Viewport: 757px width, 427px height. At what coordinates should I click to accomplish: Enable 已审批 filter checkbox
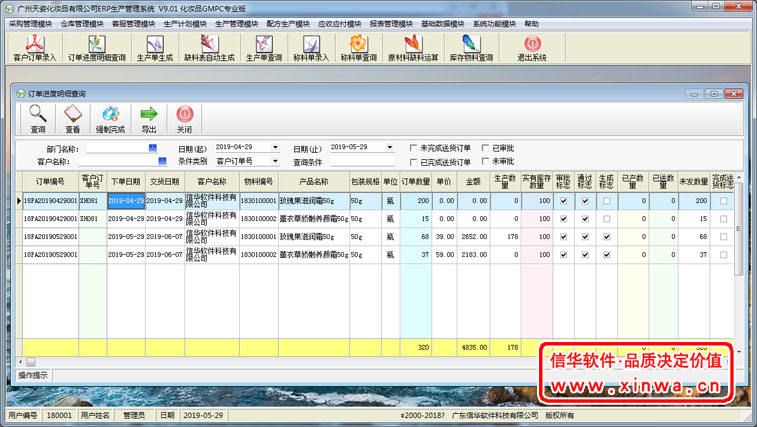[486, 148]
